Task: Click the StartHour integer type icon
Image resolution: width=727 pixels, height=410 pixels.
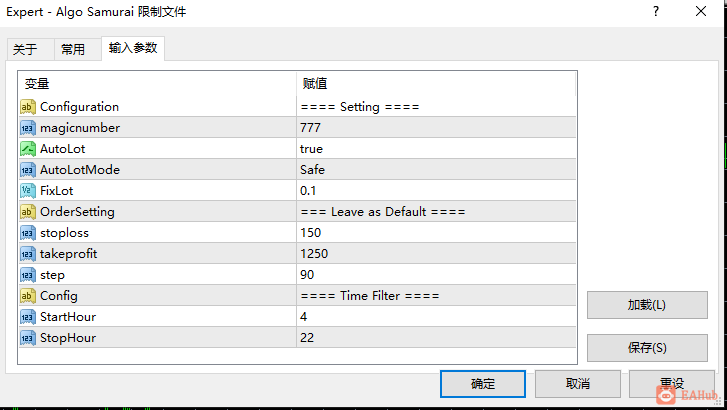Action: tap(28, 317)
